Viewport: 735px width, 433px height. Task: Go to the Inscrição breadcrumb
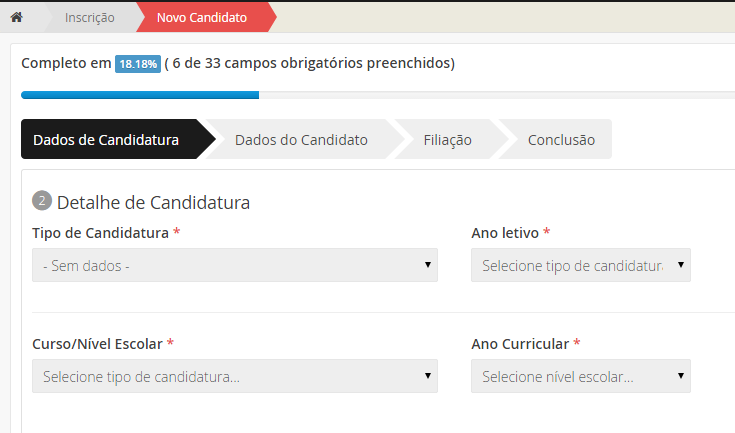pos(89,17)
